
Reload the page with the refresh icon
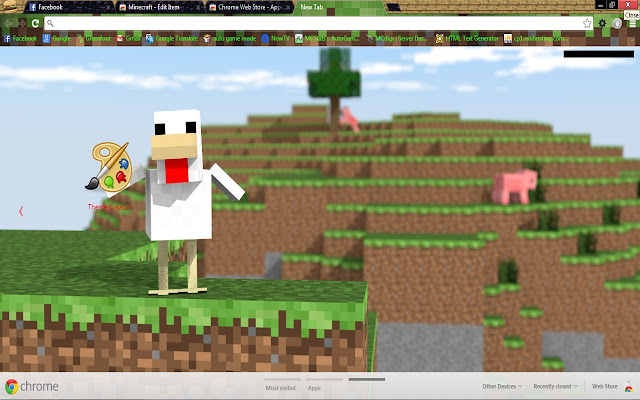[x=35, y=24]
